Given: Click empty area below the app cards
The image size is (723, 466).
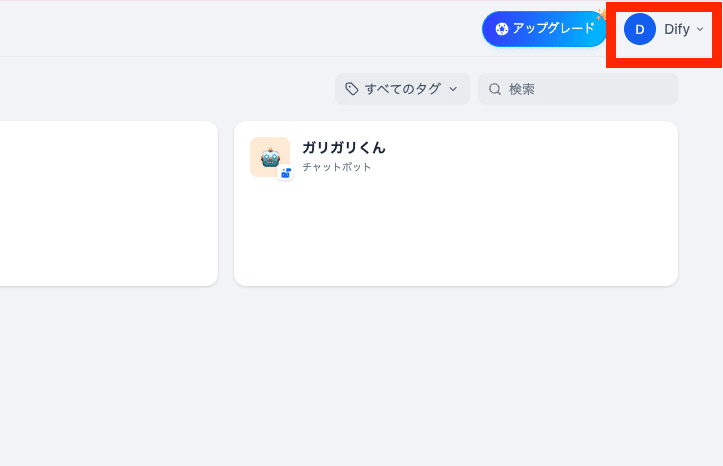Looking at the screenshot, I should [360, 380].
